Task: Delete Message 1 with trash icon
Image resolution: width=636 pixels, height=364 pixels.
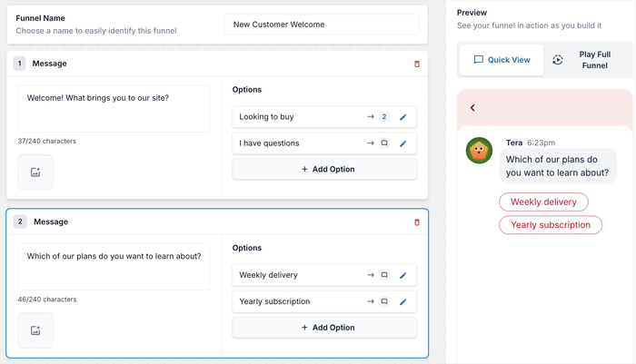Action: pyautogui.click(x=417, y=64)
